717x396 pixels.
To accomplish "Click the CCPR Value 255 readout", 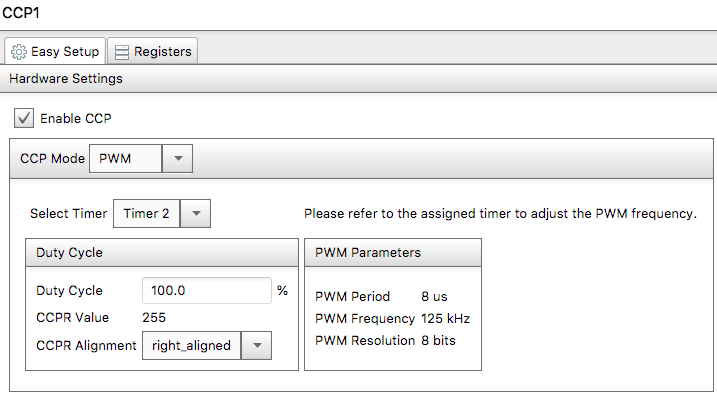I will click(154, 318).
